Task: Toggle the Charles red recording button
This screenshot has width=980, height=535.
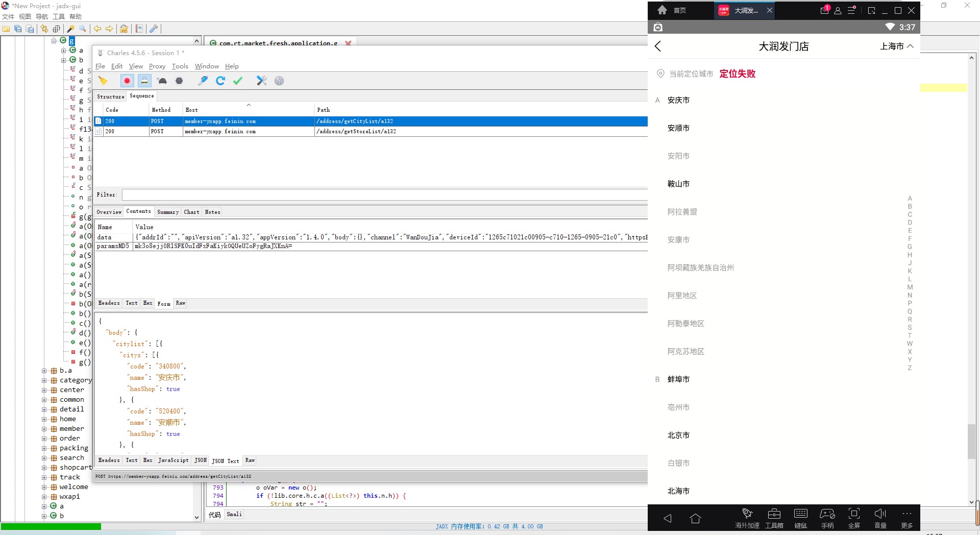Action: point(127,81)
